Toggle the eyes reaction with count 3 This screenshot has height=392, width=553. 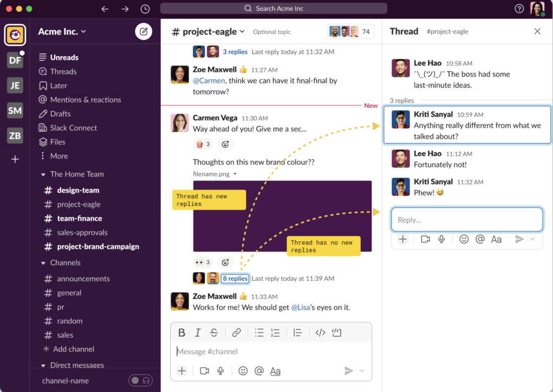coord(203,262)
